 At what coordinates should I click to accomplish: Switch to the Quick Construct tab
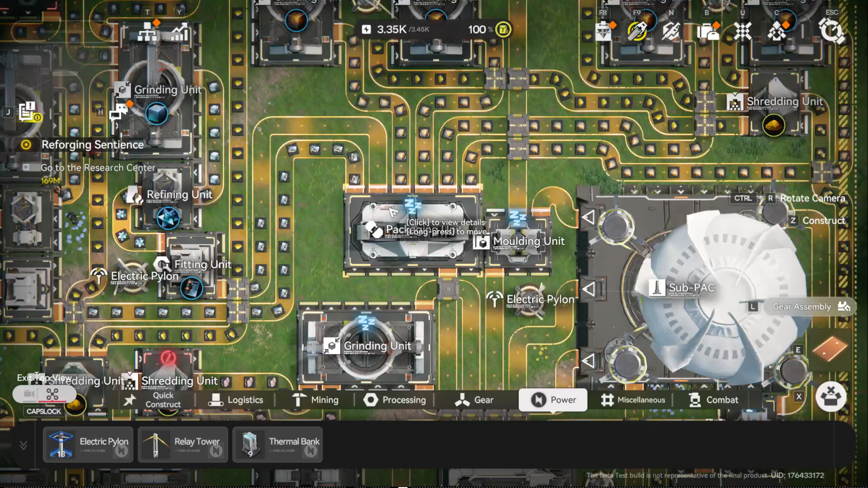[153, 400]
